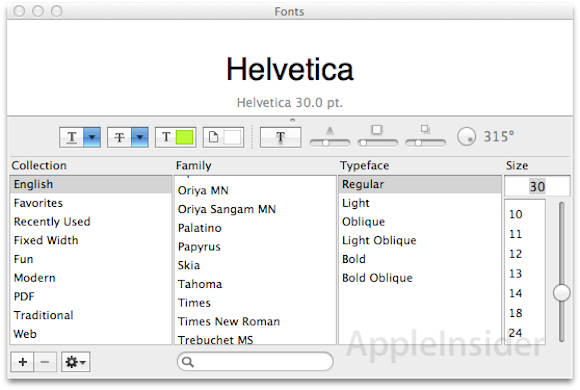The image size is (580, 390).
Task: Open the gear action menu
Action: point(75,362)
